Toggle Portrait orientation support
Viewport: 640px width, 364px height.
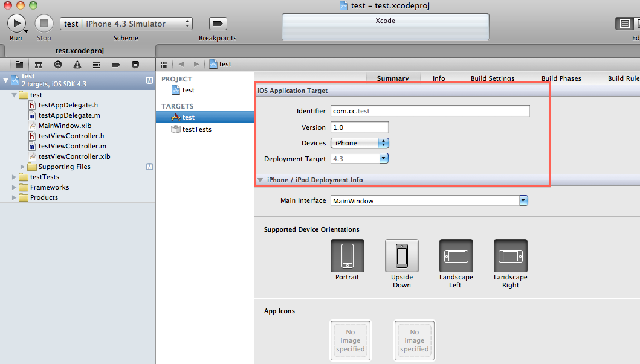[x=347, y=255]
